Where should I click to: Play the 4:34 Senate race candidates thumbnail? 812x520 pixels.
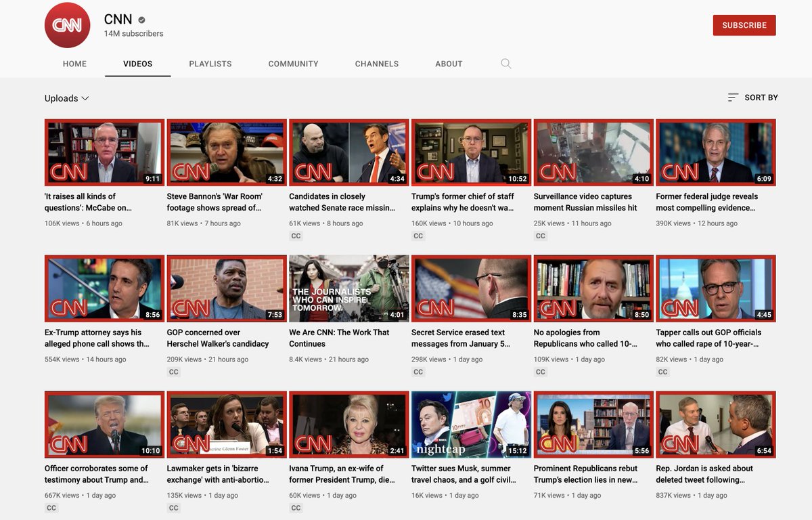click(x=349, y=152)
